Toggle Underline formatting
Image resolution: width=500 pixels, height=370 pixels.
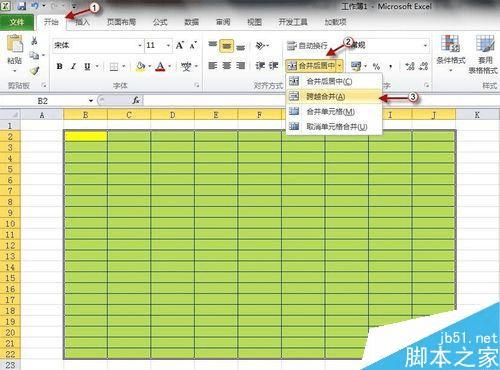click(87, 66)
